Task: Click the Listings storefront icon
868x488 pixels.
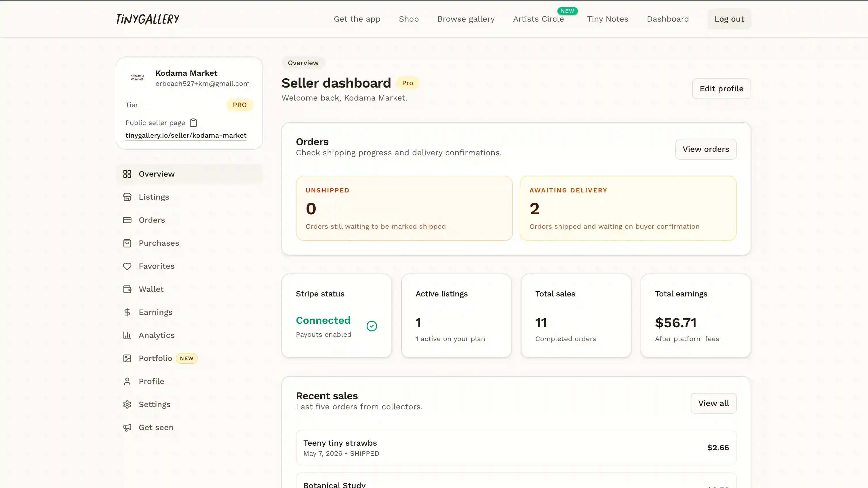Action: (x=127, y=197)
